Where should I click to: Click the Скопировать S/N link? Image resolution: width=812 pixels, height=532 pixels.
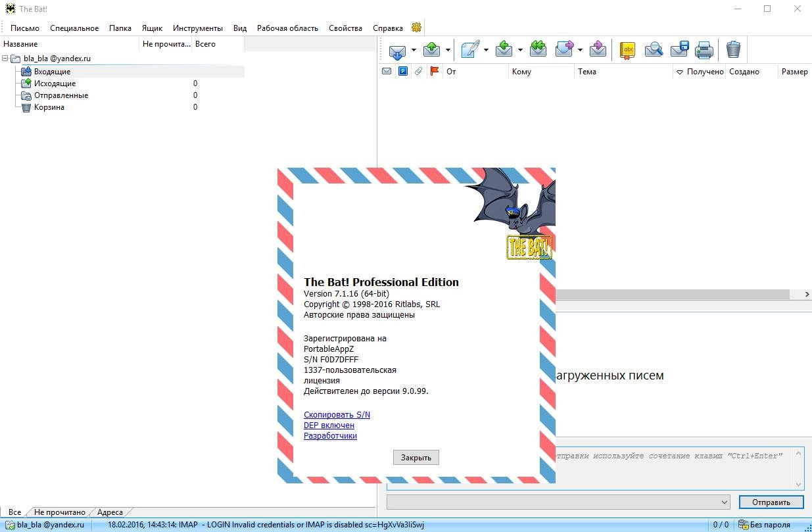337,414
